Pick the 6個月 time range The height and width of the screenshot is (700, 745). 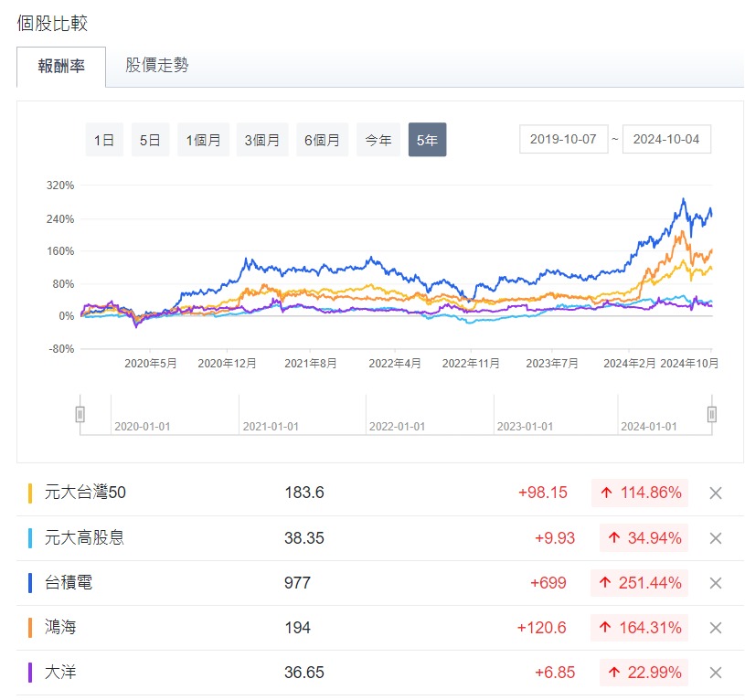(322, 140)
